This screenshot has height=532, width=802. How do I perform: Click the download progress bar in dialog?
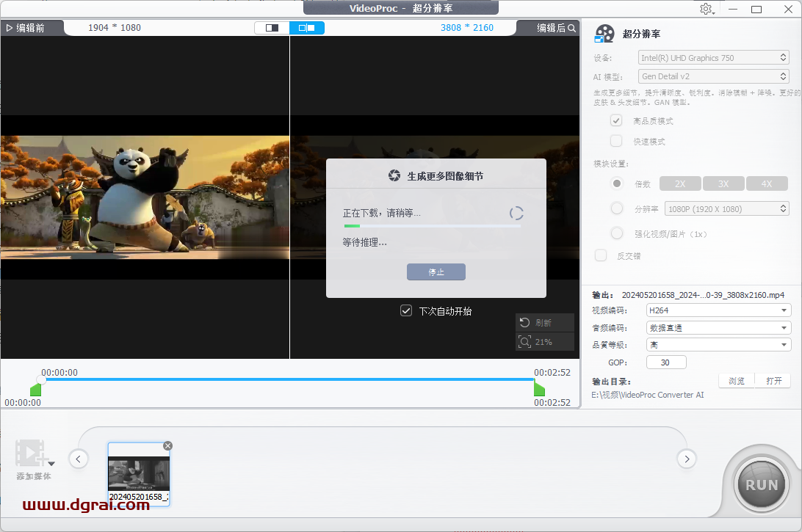pos(432,226)
